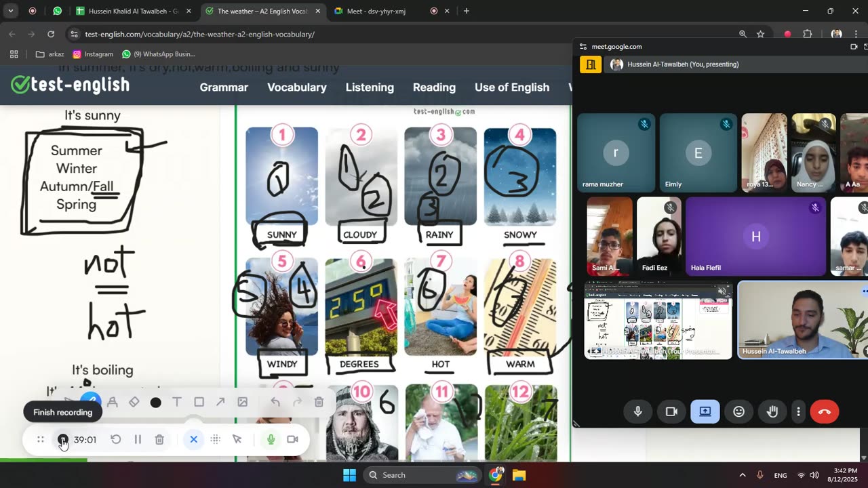Open the Use of English menu
Screen dimensions: 868x488
512,87
